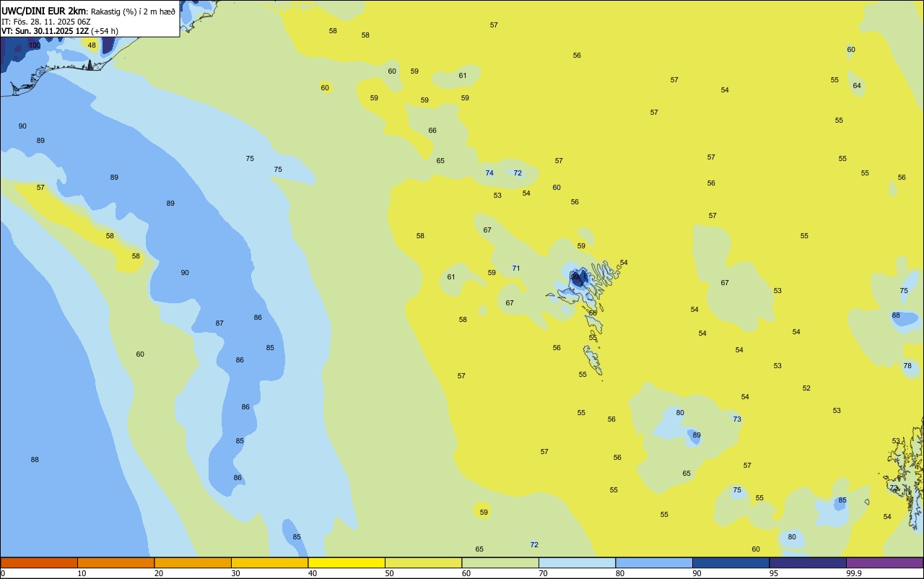Click the 0–10 dark orange legend swatch
Image resolution: width=924 pixels, height=579 pixels.
click(x=39, y=562)
